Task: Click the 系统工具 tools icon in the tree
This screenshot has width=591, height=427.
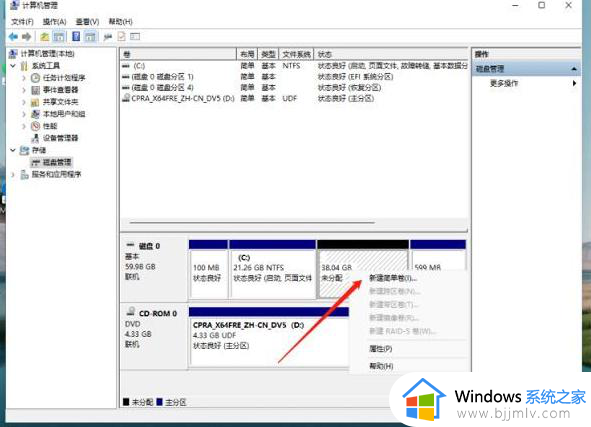Action: pyautogui.click(x=24, y=66)
